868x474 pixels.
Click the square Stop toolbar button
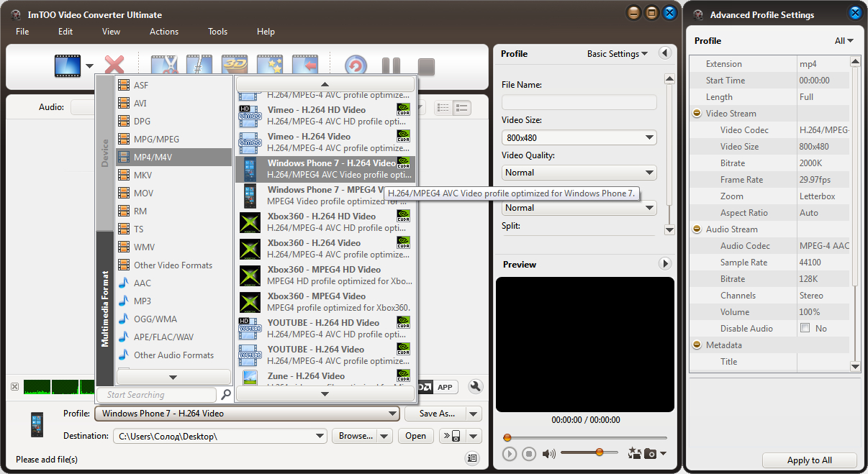click(426, 67)
